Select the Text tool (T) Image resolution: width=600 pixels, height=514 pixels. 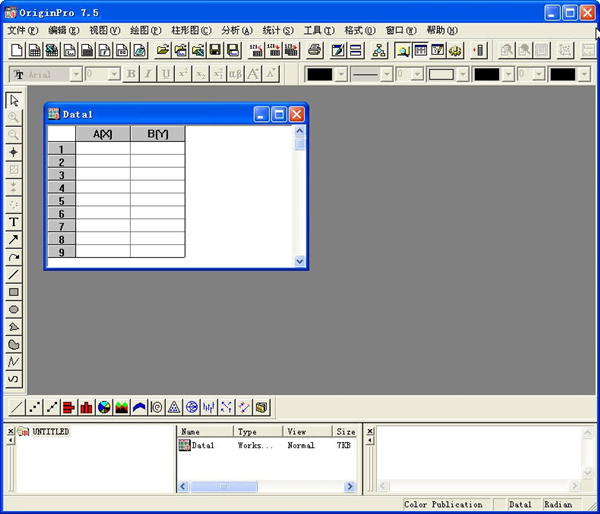point(14,222)
